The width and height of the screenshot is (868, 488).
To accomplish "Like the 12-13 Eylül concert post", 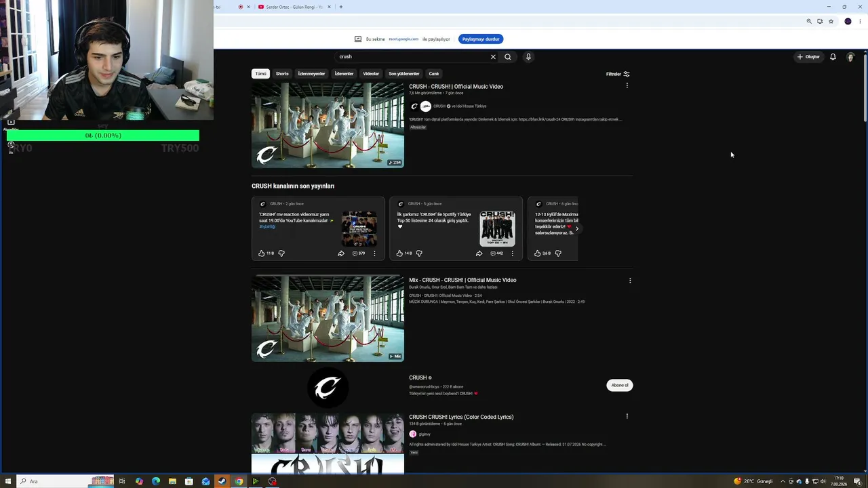I will (537, 253).
